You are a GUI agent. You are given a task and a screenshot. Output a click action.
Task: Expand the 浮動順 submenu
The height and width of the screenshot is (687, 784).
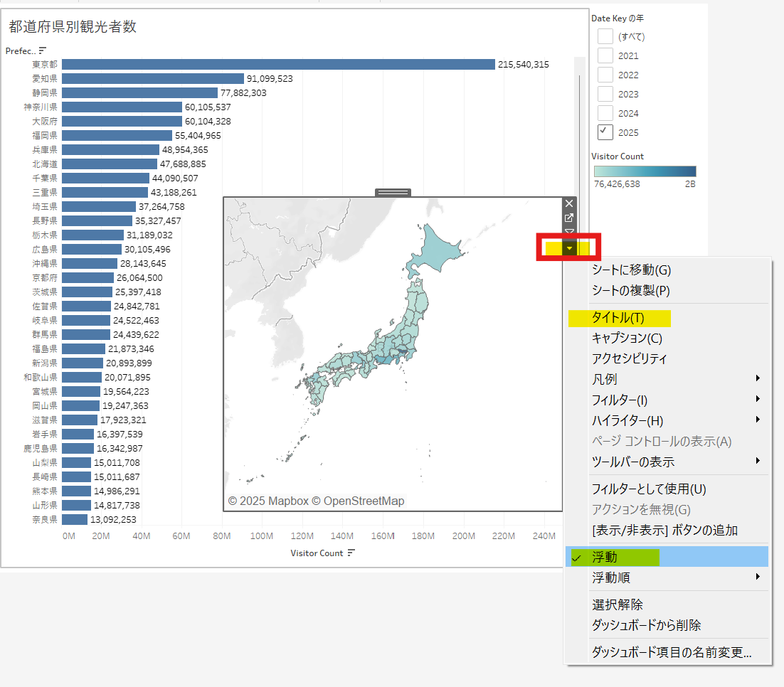pos(667,577)
